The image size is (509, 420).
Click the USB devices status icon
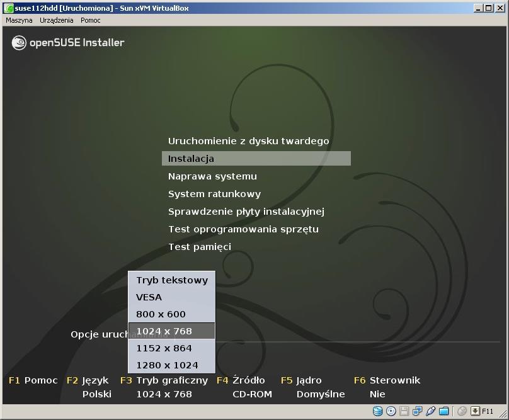point(430,411)
